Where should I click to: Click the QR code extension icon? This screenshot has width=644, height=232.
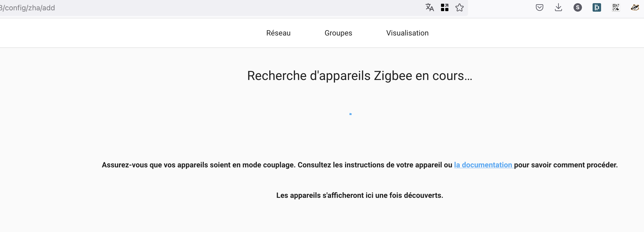[x=616, y=7]
